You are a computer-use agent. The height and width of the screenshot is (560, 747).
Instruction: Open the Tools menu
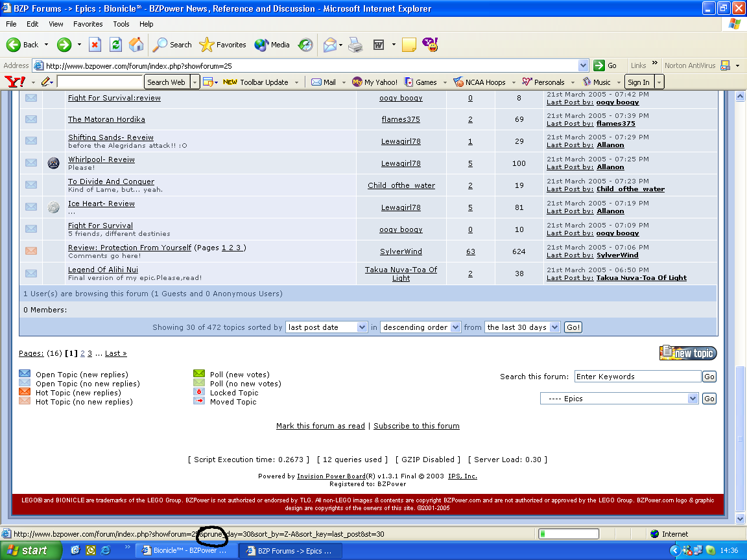pyautogui.click(x=121, y=24)
